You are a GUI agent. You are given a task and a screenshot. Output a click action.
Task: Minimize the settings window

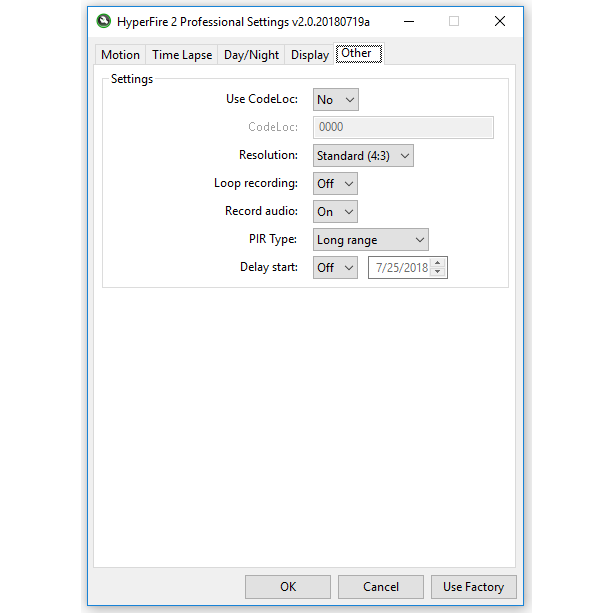click(x=409, y=22)
